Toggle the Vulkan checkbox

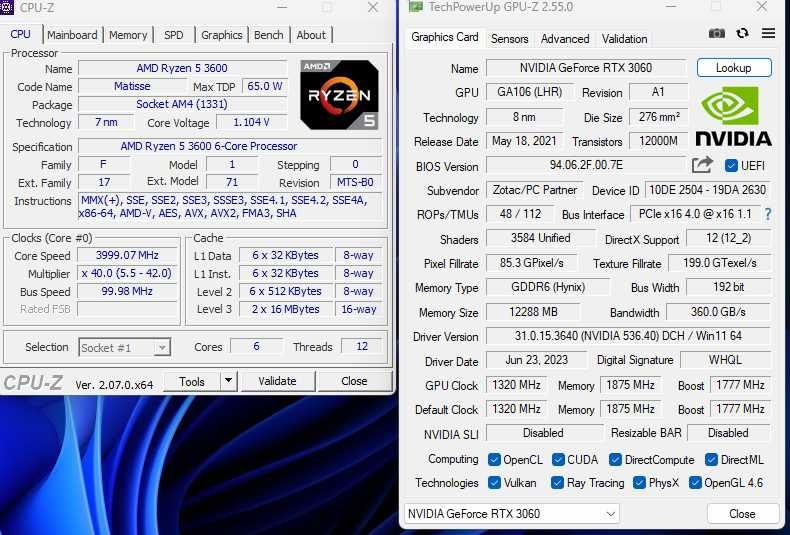[x=494, y=483]
